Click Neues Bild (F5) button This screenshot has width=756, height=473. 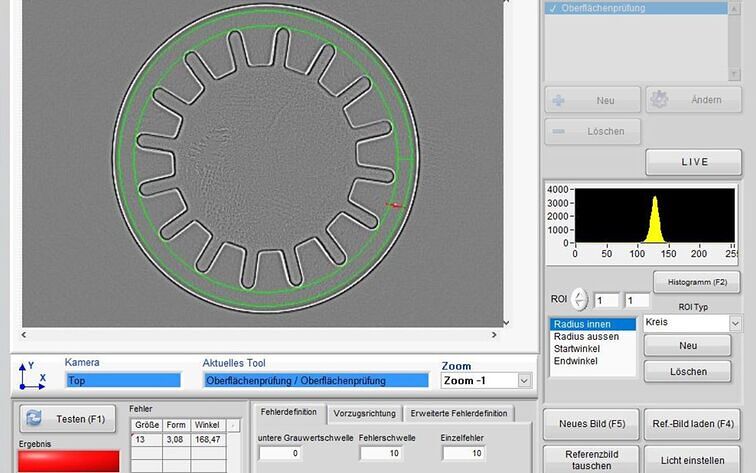click(589, 423)
